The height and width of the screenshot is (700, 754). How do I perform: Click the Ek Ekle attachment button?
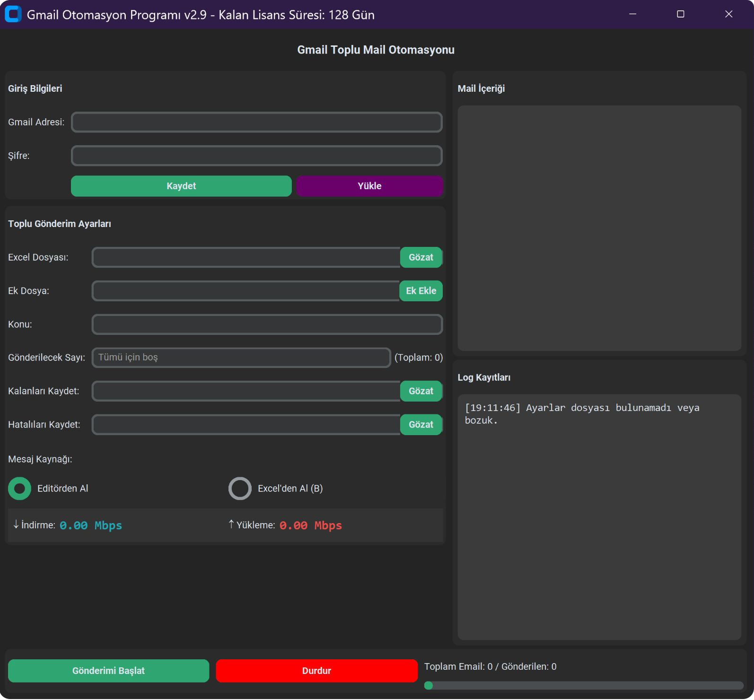pyautogui.click(x=421, y=291)
